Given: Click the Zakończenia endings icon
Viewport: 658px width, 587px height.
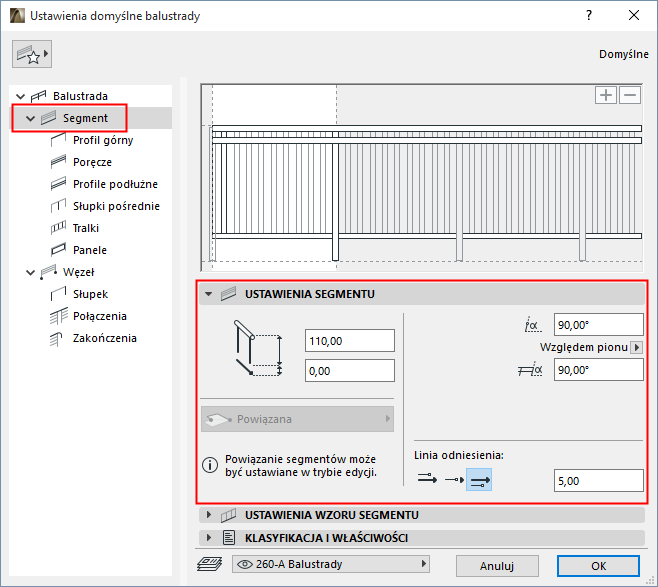Looking at the screenshot, I should point(56,338).
